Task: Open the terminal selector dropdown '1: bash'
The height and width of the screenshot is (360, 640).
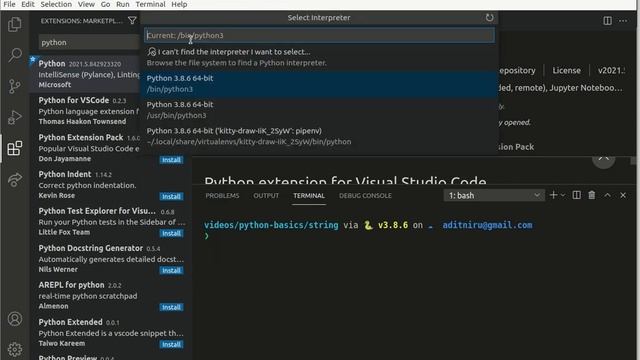Action: (x=494, y=196)
